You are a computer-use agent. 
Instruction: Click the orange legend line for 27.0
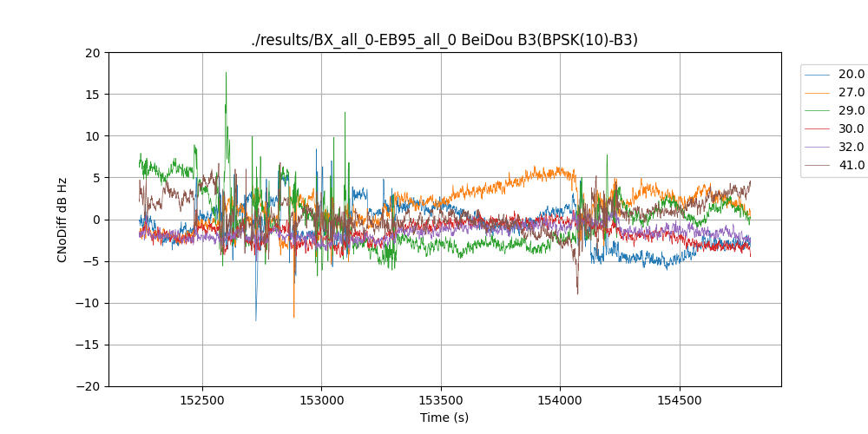coord(818,92)
